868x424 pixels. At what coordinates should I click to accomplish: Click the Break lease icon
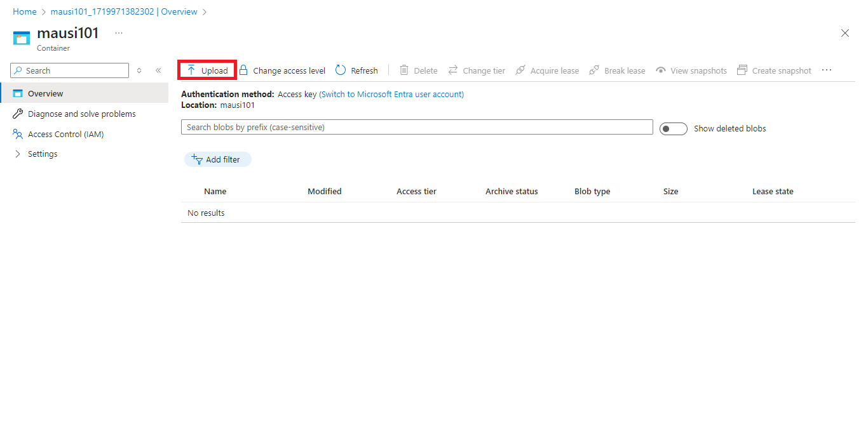[x=594, y=70]
